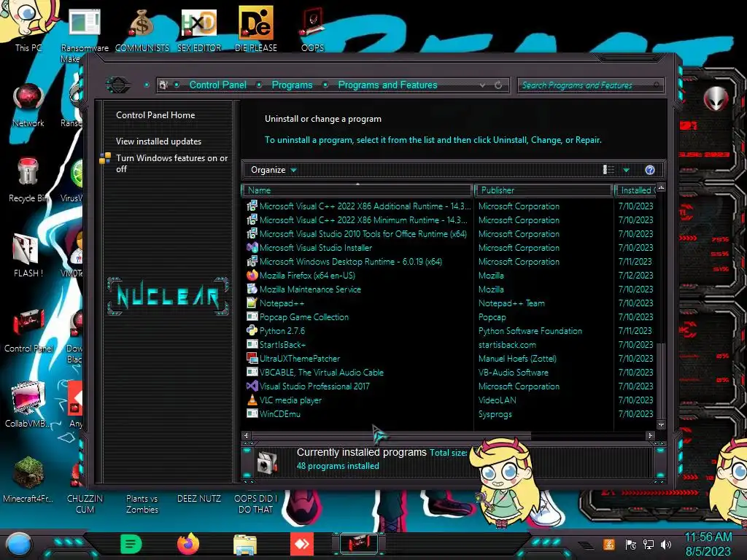Click the change view icon in toolbar
The height and width of the screenshot is (560, 747).
[x=609, y=170]
